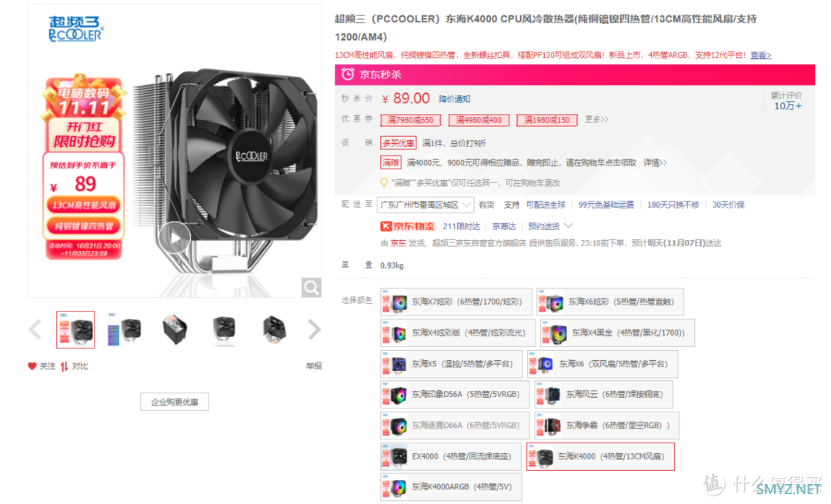Click the 对比 compare icon

[x=64, y=366]
